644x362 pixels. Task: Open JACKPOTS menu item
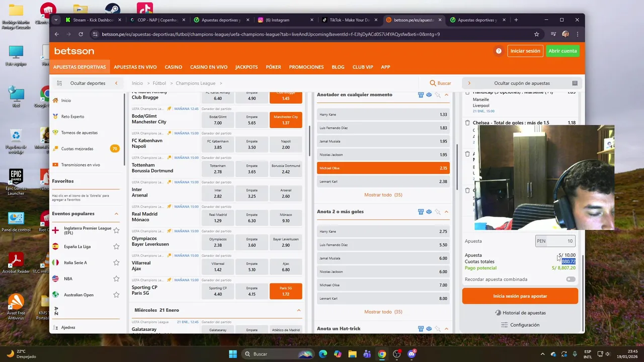(x=247, y=67)
